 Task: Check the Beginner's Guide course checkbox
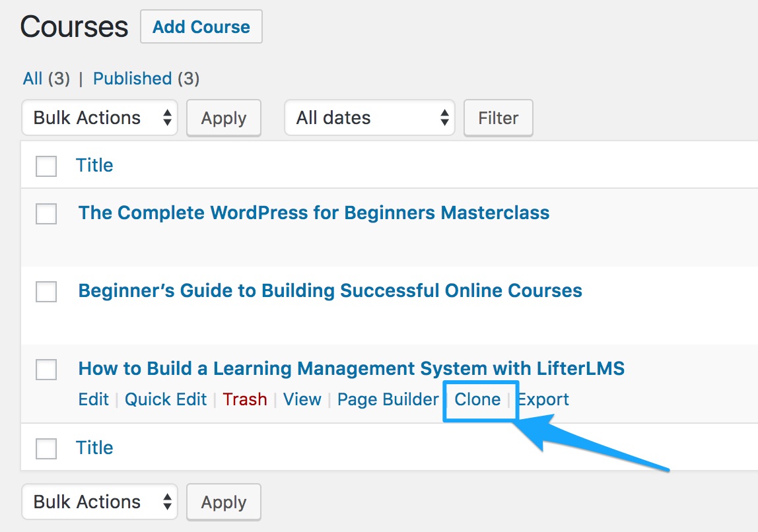[46, 292]
